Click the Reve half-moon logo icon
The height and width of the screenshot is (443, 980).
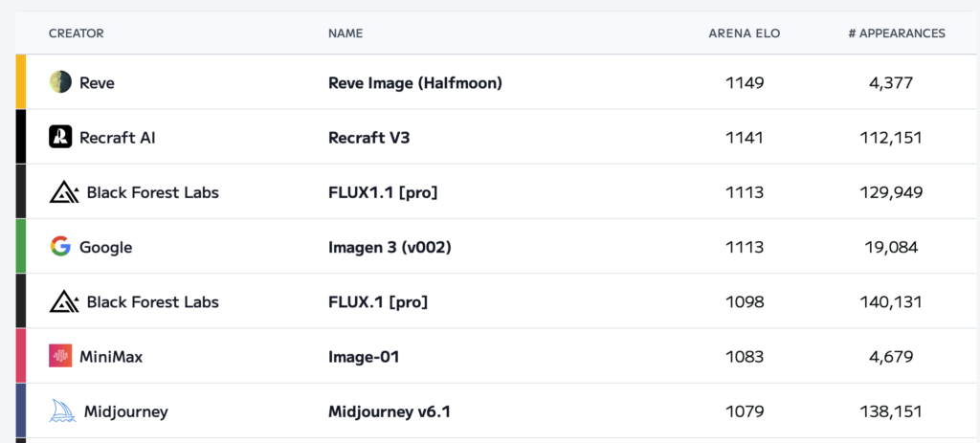point(60,82)
